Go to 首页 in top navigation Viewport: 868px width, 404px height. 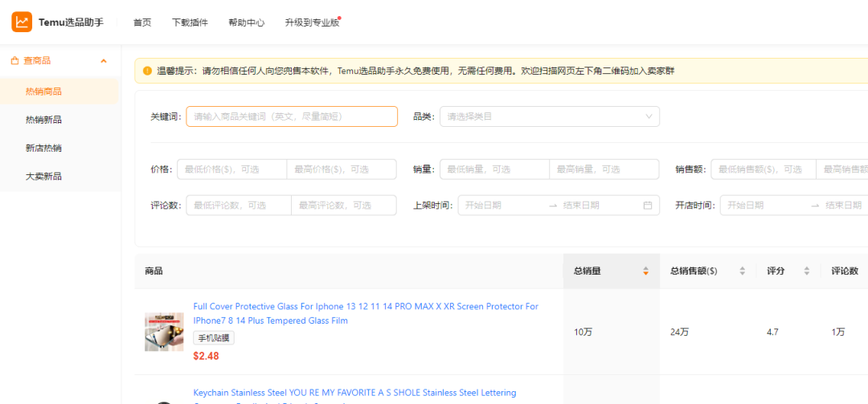(142, 22)
